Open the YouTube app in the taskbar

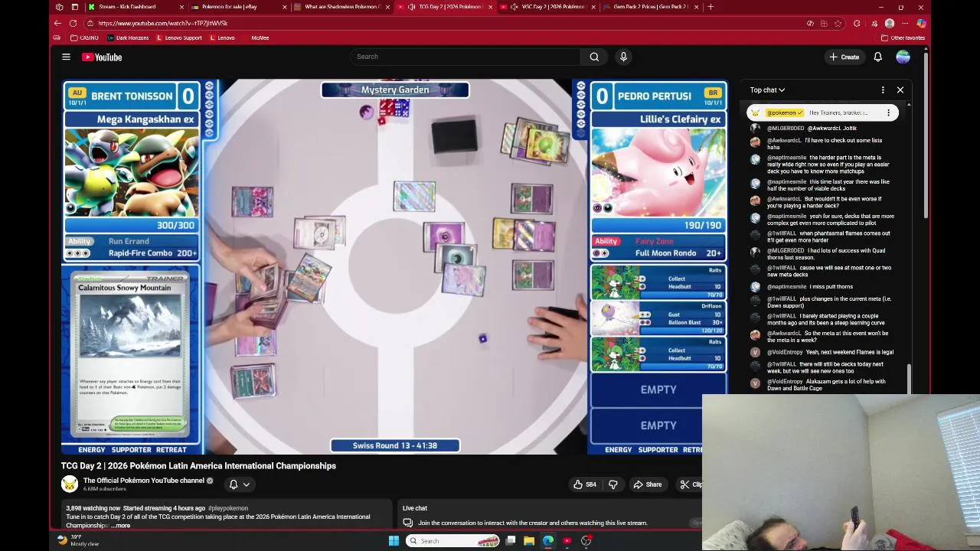click(x=567, y=541)
